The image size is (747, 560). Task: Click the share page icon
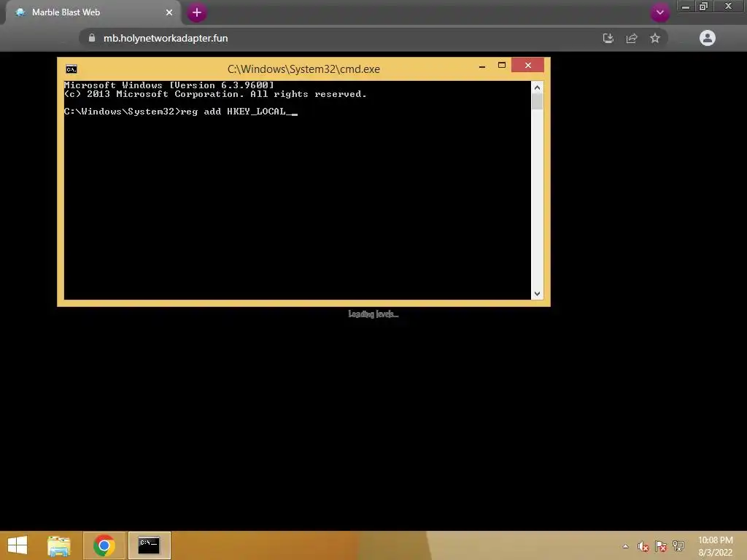click(632, 38)
